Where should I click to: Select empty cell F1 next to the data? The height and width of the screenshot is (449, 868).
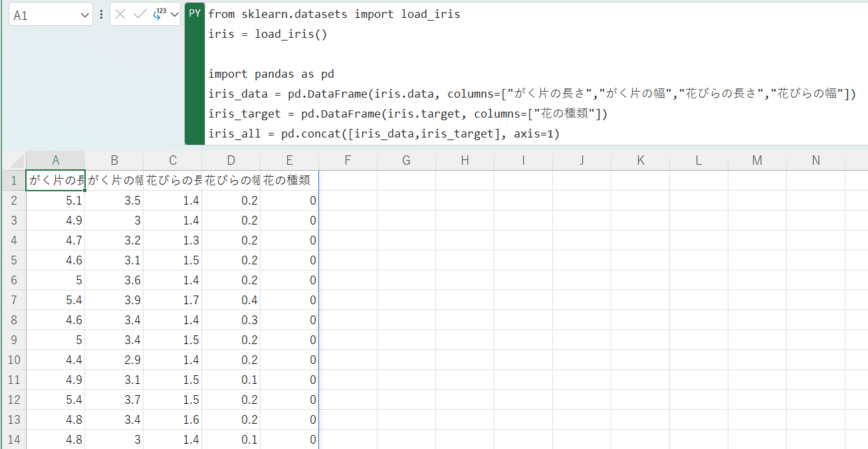click(x=348, y=180)
